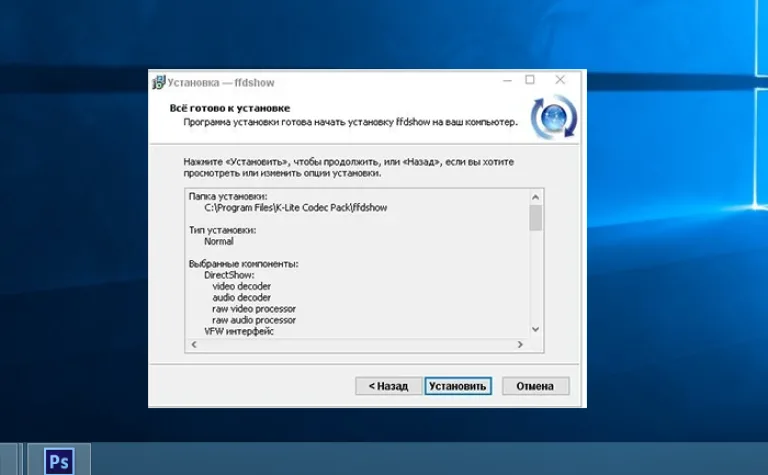
Task: Click the 'Установка — ffdshow' window title
Action: 221,83
